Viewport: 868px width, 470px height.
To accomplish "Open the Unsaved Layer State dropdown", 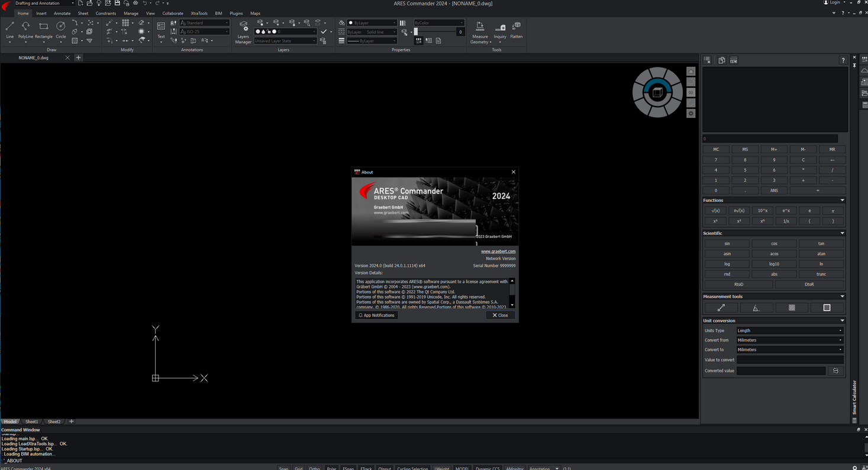I will [x=285, y=41].
